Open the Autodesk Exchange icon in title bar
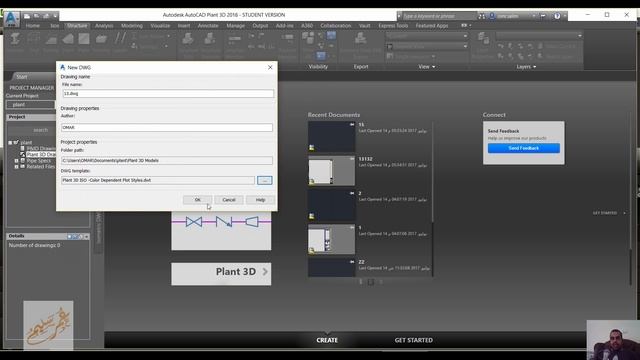Image resolution: width=640 pixels, height=360 pixels. click(543, 16)
